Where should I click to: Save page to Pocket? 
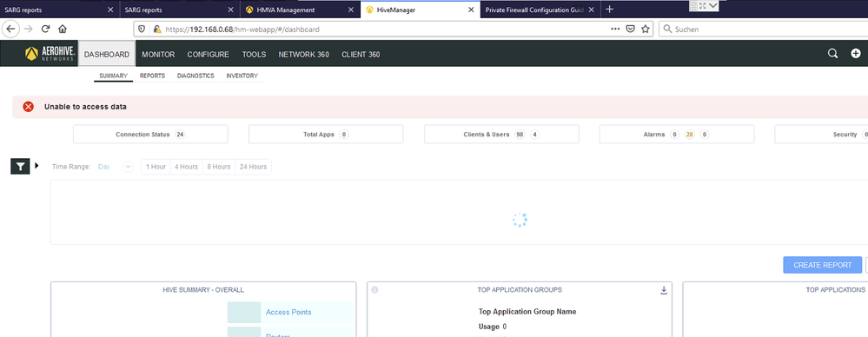[630, 29]
